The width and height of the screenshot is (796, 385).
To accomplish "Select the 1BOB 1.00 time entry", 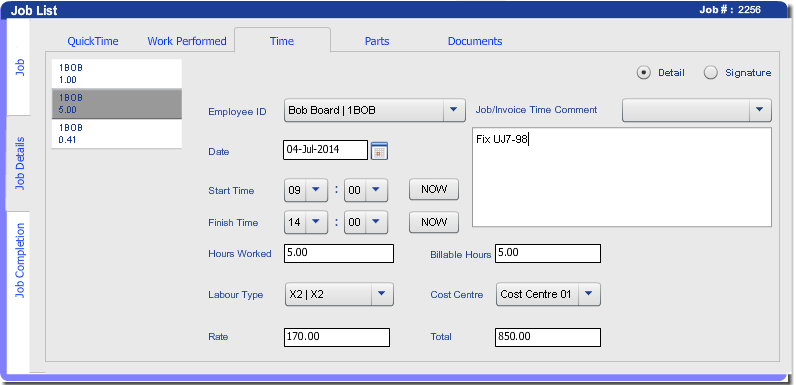I will tap(117, 74).
